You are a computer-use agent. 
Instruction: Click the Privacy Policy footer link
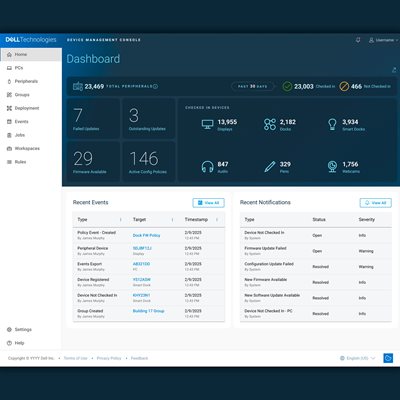click(x=109, y=358)
